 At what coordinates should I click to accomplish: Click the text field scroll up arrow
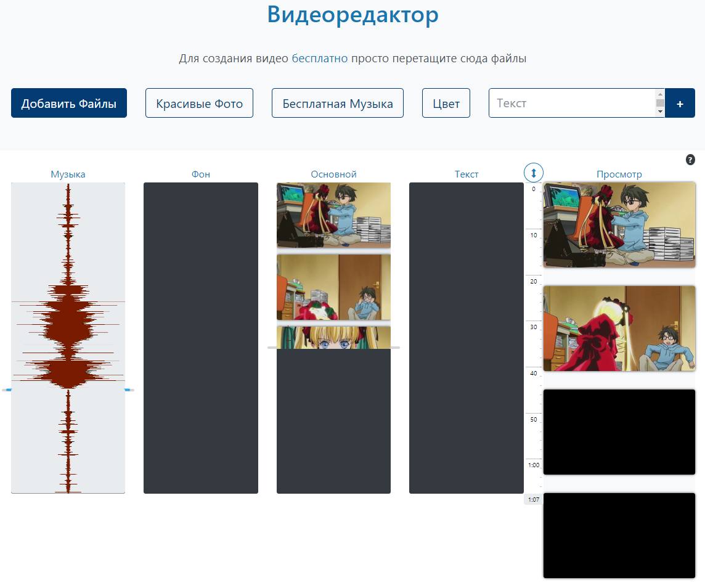pos(660,94)
